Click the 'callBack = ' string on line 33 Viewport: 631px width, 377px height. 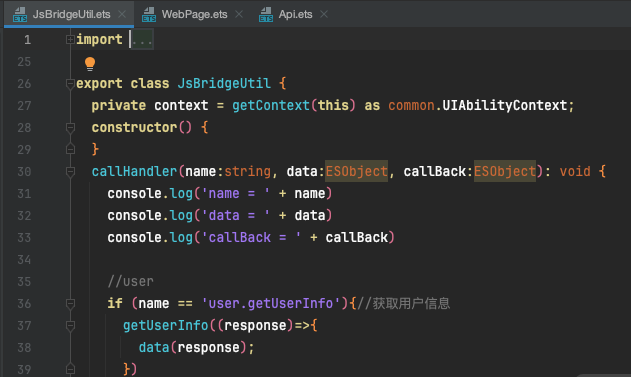pyautogui.click(x=252, y=238)
